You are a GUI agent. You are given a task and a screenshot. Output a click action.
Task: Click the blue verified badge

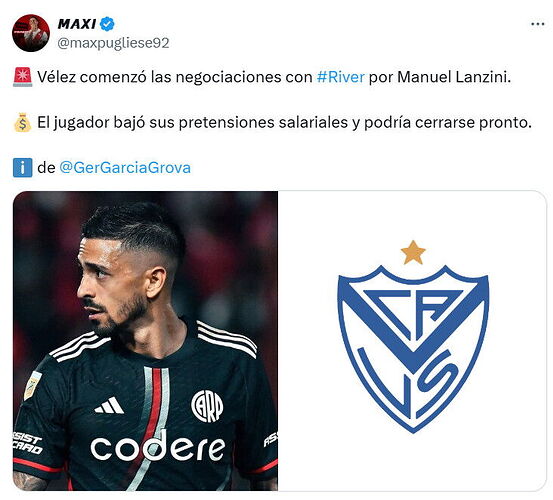click(107, 24)
